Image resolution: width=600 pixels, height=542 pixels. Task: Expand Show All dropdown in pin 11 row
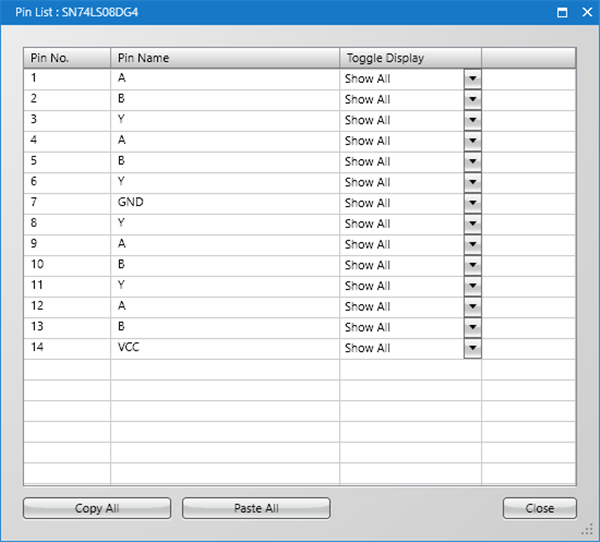coord(473,286)
